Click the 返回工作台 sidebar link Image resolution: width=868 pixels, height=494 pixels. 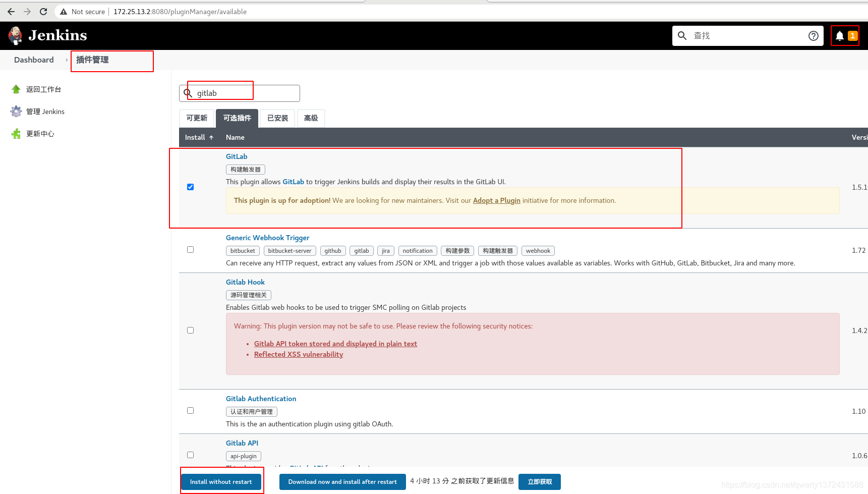coord(43,89)
